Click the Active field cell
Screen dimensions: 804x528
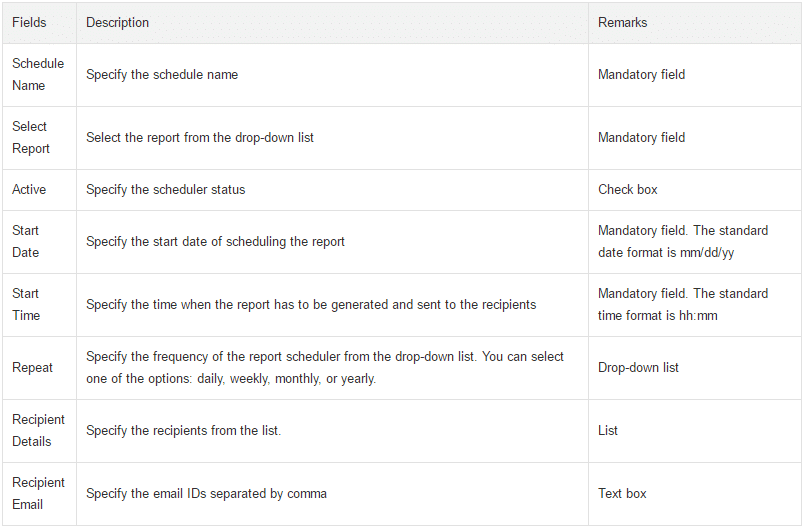(39, 190)
